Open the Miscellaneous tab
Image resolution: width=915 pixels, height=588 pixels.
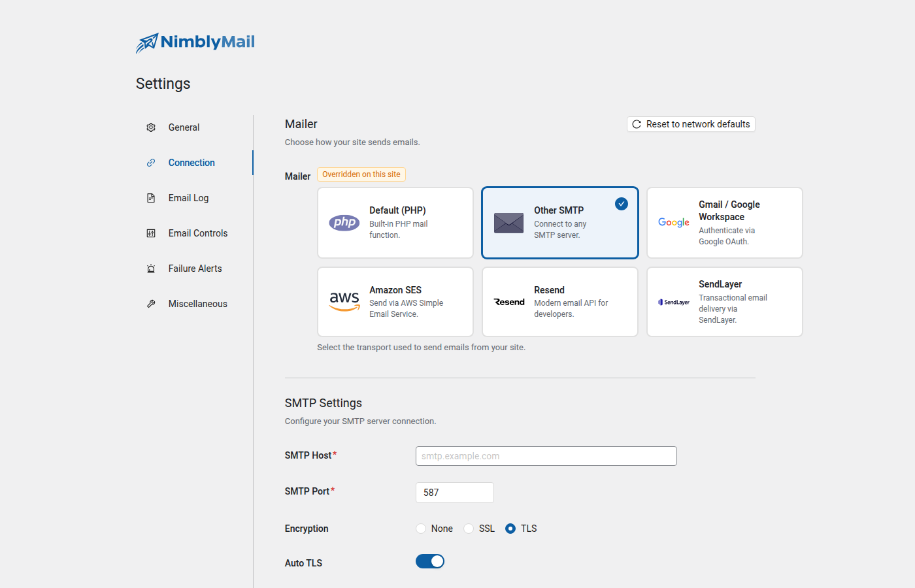coord(194,304)
